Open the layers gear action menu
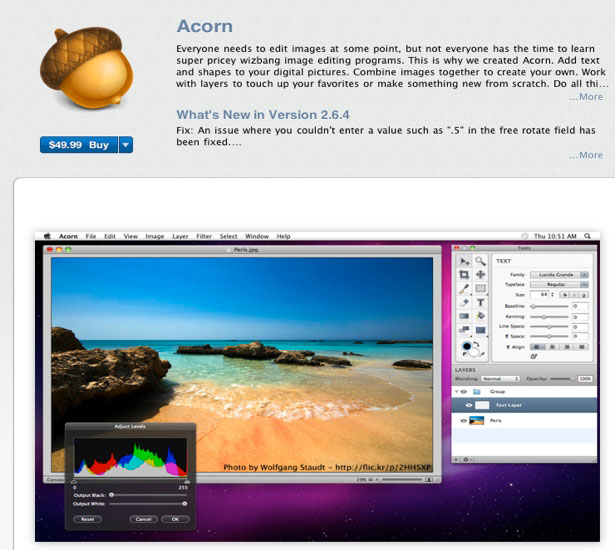Image resolution: width=615 pixels, height=550 pixels. 467,459
